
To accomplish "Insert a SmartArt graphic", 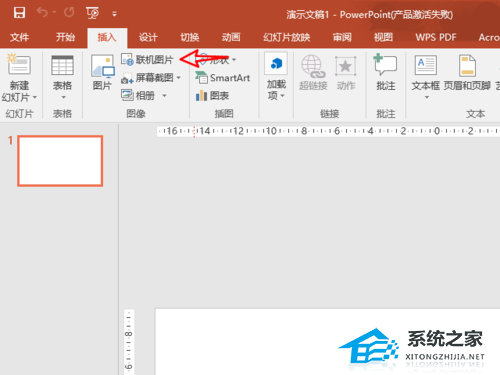I will [223, 78].
